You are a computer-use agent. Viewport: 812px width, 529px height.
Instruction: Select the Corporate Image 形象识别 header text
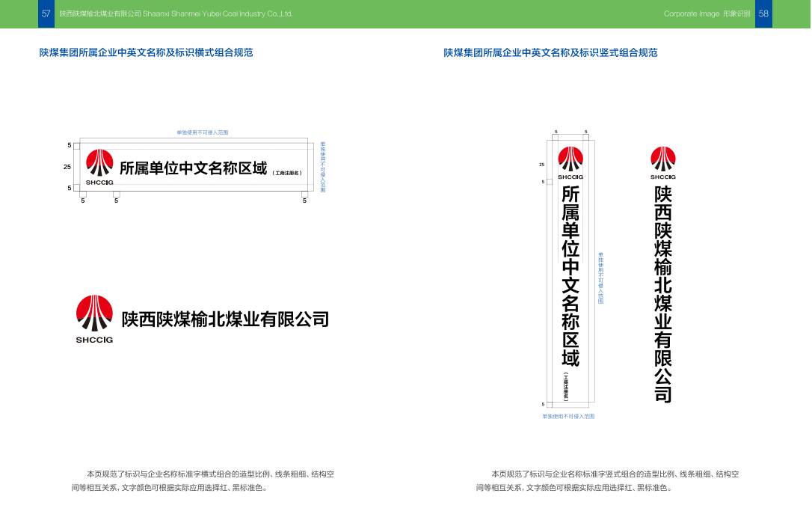click(707, 13)
